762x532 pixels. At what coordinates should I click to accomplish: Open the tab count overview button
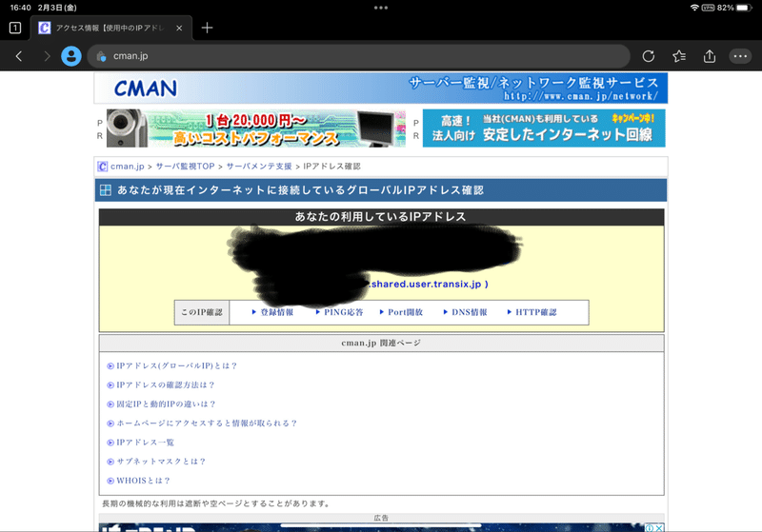(x=15, y=28)
